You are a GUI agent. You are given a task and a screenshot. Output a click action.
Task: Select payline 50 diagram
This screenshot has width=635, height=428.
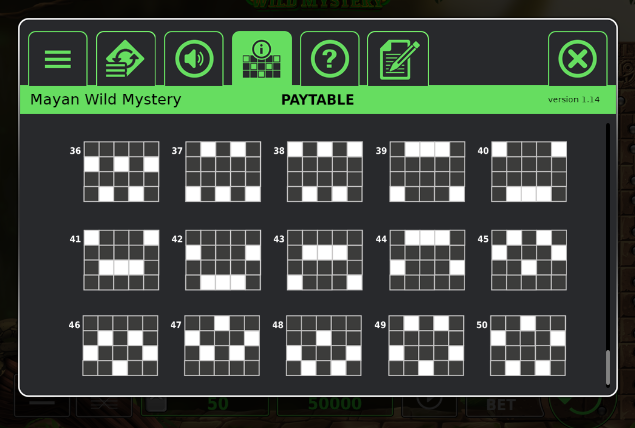click(528, 345)
